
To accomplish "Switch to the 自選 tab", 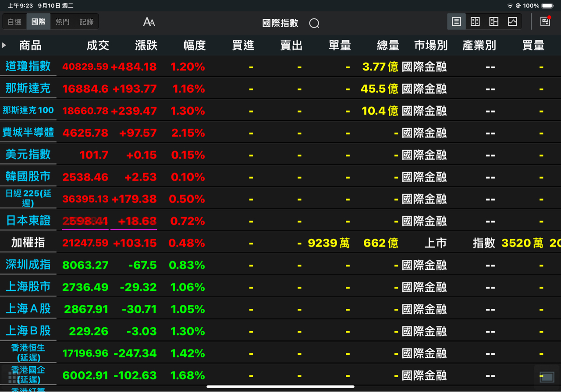I will click(x=14, y=21).
